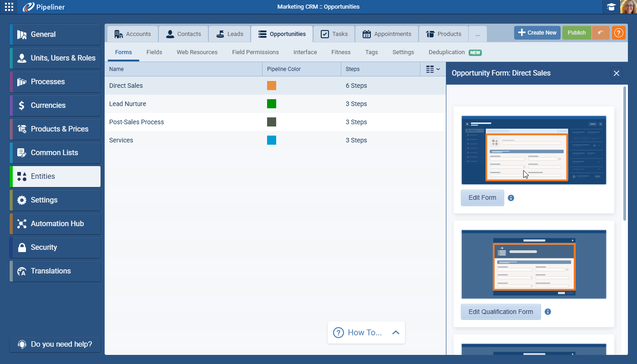
Task: Open the app grid menu icon
Action: [9, 7]
